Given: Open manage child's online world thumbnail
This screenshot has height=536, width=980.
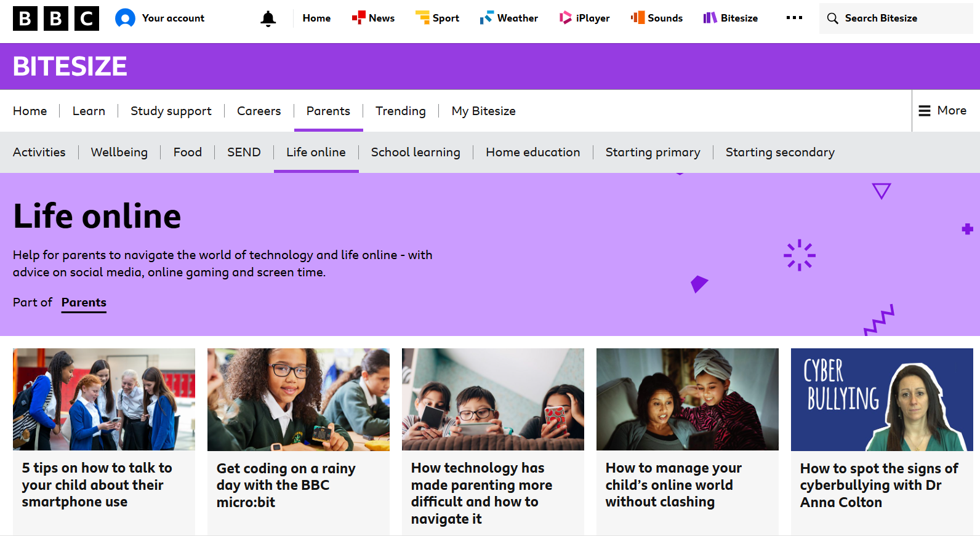Looking at the screenshot, I should coord(688,399).
